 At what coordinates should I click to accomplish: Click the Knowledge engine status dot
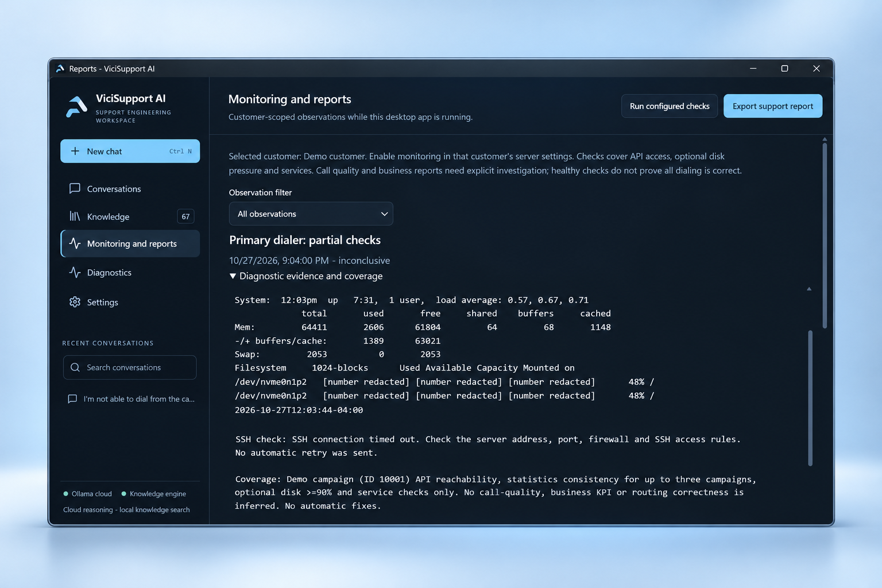pyautogui.click(x=124, y=494)
